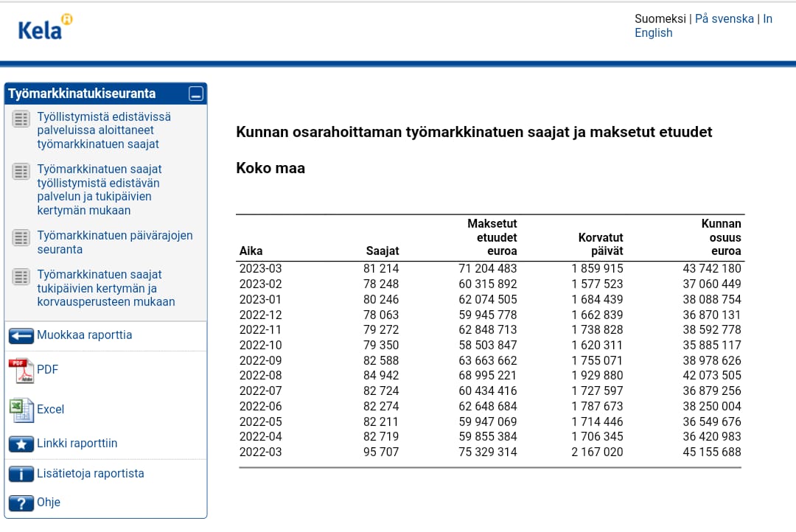Click Maksetut etuudet value 58 503 847

tap(487, 345)
